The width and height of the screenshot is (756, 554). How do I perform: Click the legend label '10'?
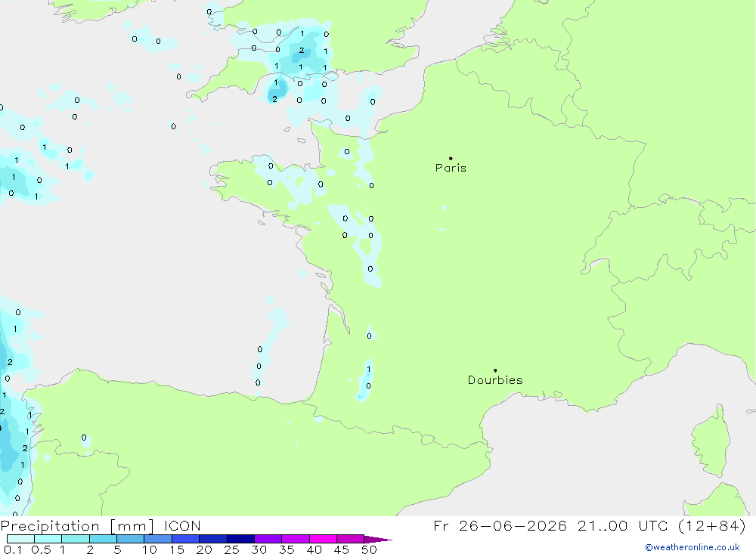pos(150,549)
